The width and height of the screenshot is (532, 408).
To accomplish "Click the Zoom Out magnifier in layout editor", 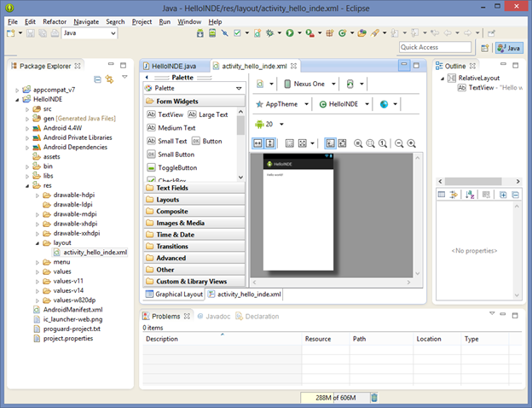I will (398, 143).
